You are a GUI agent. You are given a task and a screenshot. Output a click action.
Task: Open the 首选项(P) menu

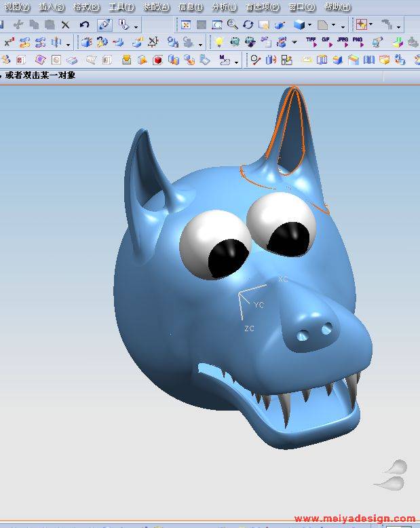coord(262,7)
